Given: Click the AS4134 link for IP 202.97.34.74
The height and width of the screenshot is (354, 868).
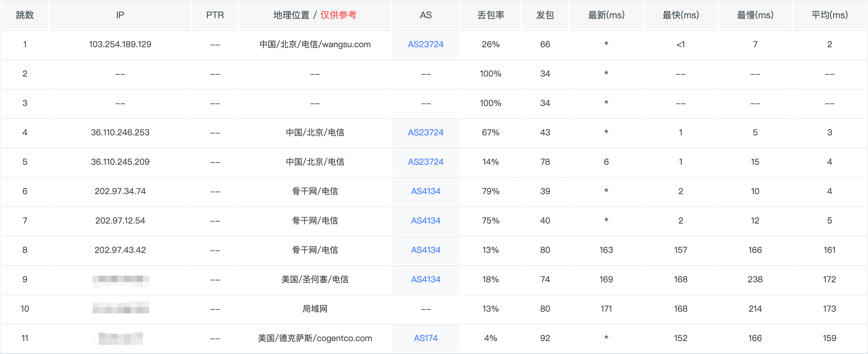Looking at the screenshot, I should [x=426, y=191].
